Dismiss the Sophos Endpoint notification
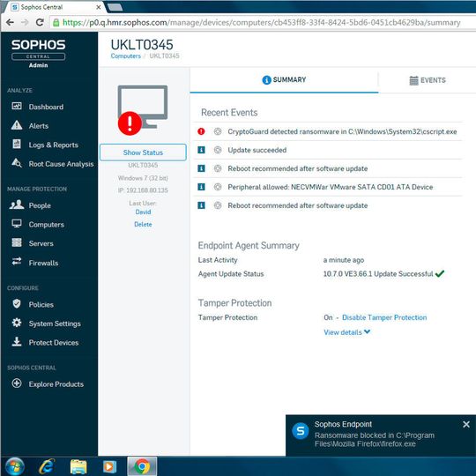This screenshot has width=476, height=476. [x=466, y=424]
